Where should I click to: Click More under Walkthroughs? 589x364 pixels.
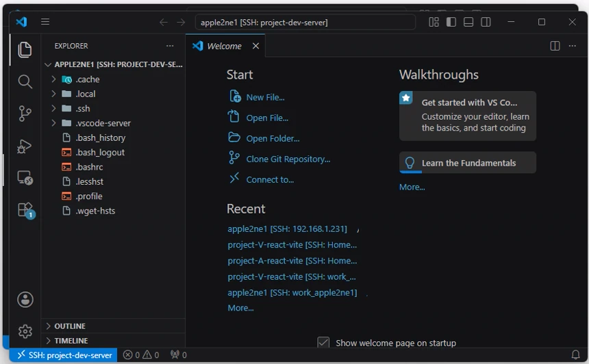click(412, 187)
